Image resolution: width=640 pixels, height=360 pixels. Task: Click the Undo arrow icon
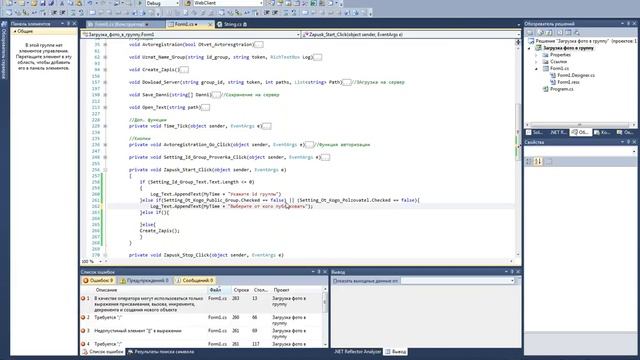click(90, 3)
